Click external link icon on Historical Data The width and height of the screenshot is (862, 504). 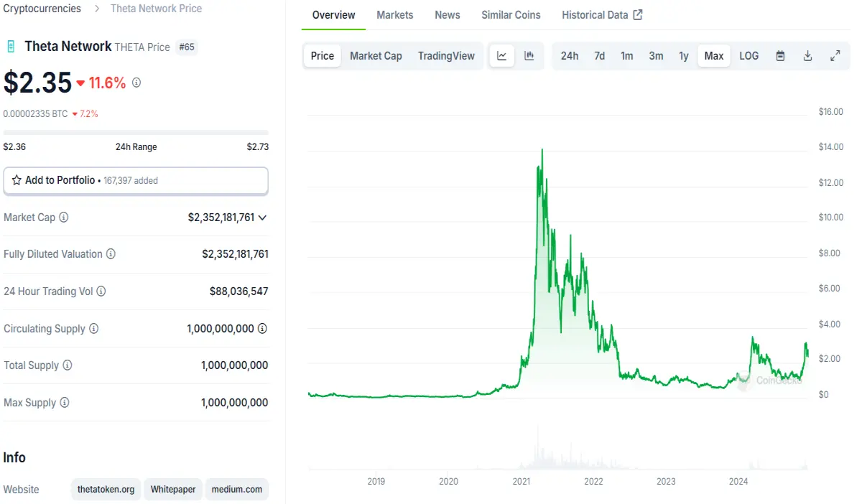pos(638,14)
